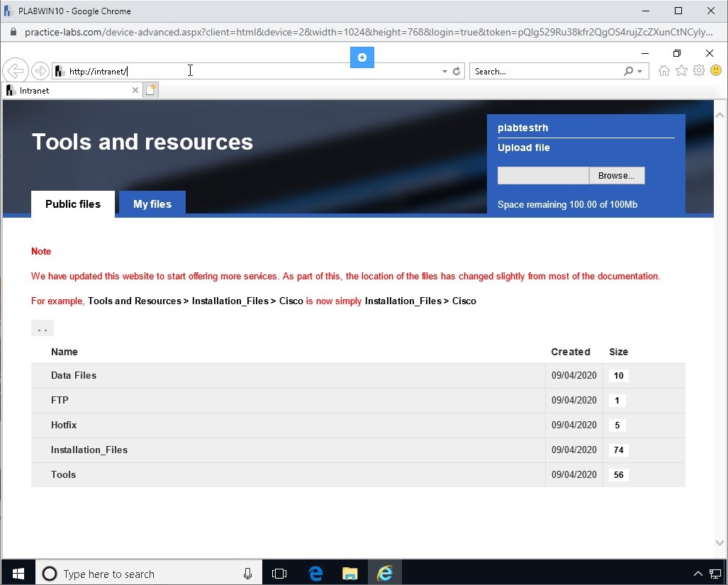Screen dimensions: 728x585
Task: Refresh the page with the refresh icon
Action: [x=456, y=71]
